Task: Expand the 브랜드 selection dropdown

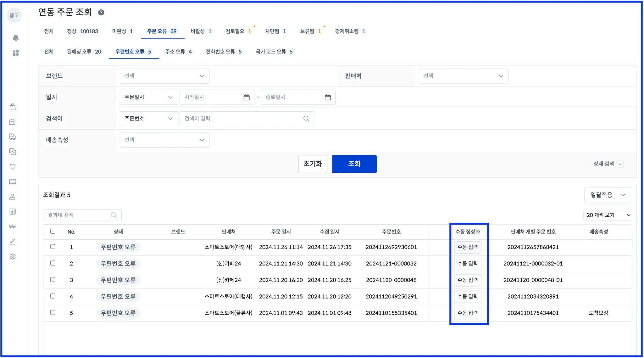Action: 164,76
